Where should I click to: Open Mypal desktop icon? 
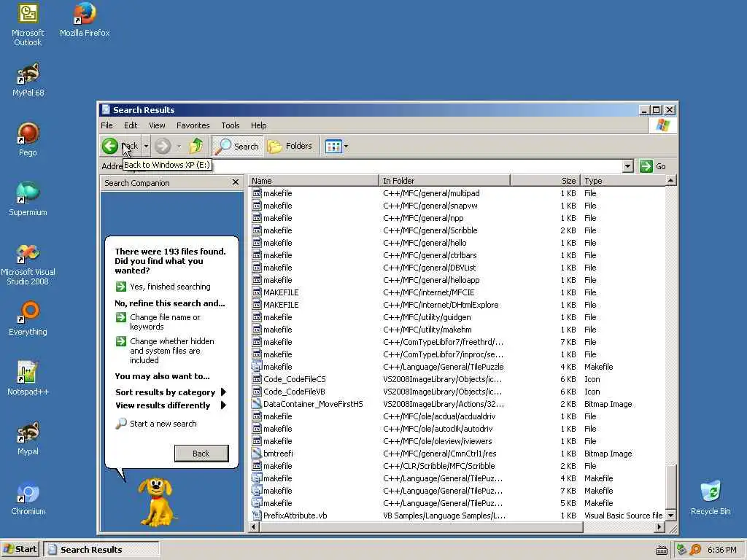click(x=28, y=438)
